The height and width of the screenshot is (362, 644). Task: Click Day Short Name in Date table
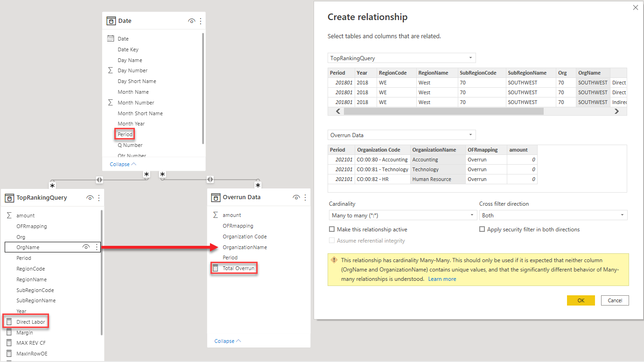(137, 81)
